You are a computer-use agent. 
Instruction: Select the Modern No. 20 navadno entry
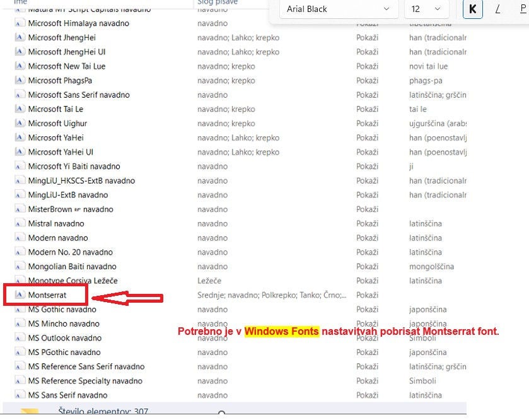pos(70,252)
